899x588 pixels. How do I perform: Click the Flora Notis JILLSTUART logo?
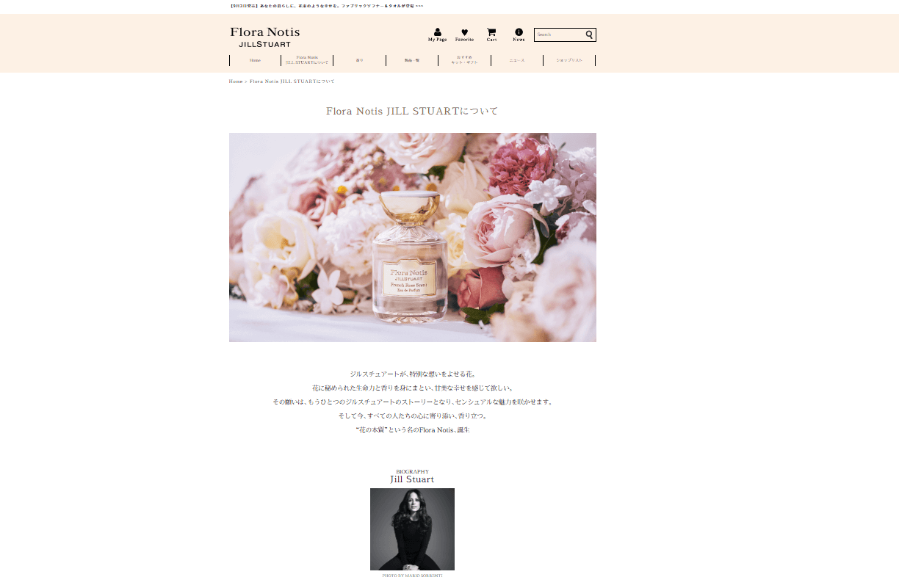[x=265, y=37]
